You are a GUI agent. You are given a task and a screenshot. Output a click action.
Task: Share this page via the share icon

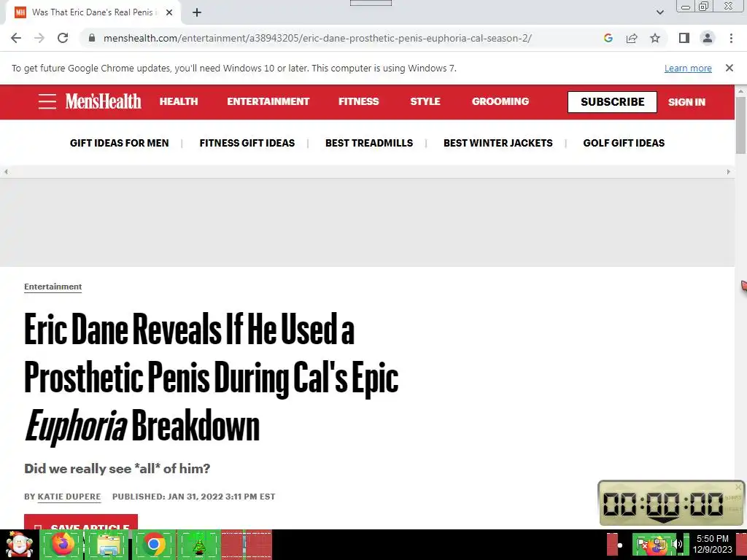click(x=632, y=38)
